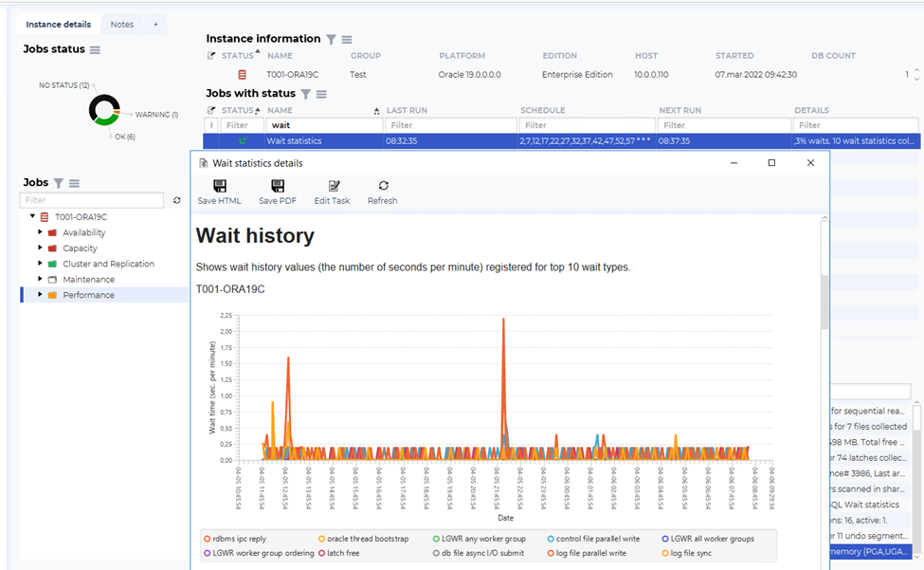Switch to the Notes tab
Image resolution: width=924 pixels, height=570 pixels.
121,24
